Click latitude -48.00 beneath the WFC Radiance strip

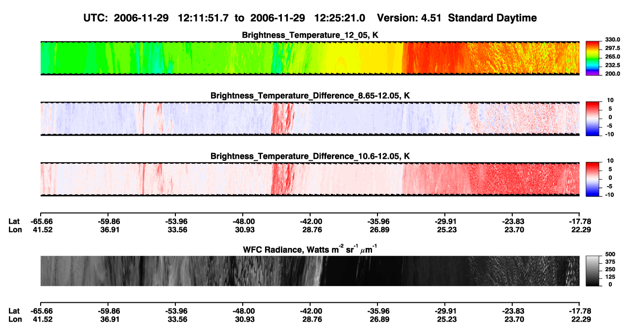[243, 311]
